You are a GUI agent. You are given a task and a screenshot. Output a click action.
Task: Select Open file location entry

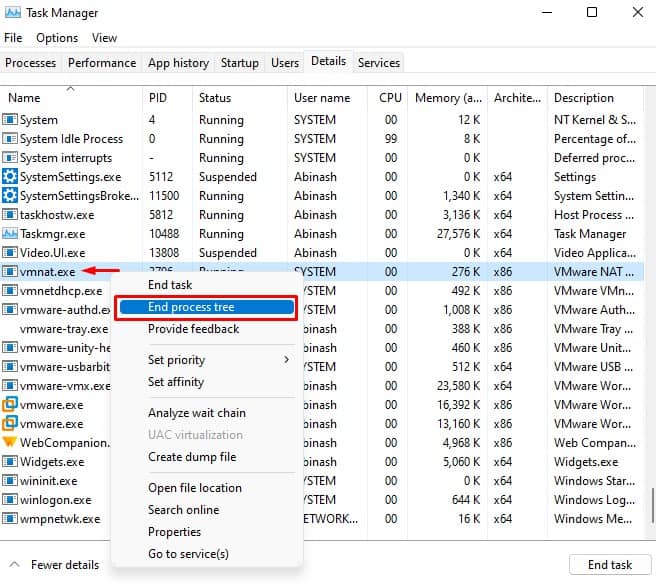pyautogui.click(x=195, y=488)
